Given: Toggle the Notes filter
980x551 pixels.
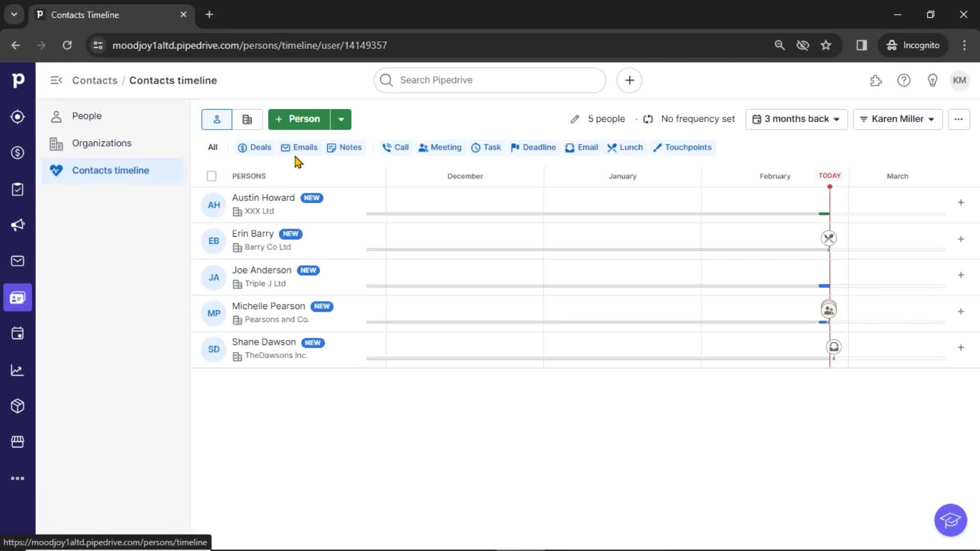Looking at the screenshot, I should [345, 147].
